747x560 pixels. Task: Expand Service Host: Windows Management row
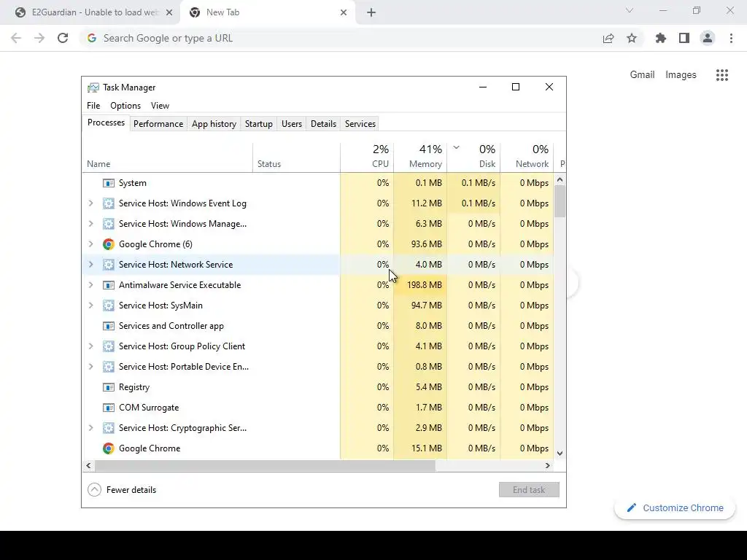pyautogui.click(x=90, y=224)
